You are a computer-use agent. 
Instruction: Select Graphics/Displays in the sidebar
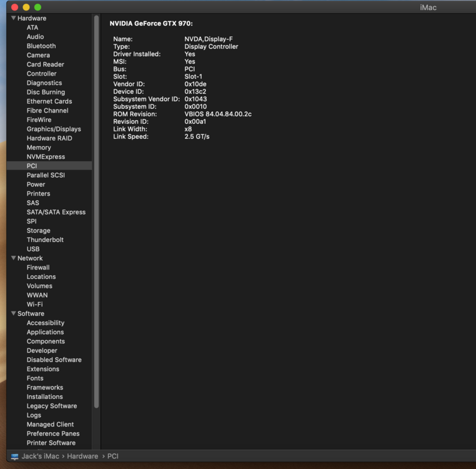[54, 129]
